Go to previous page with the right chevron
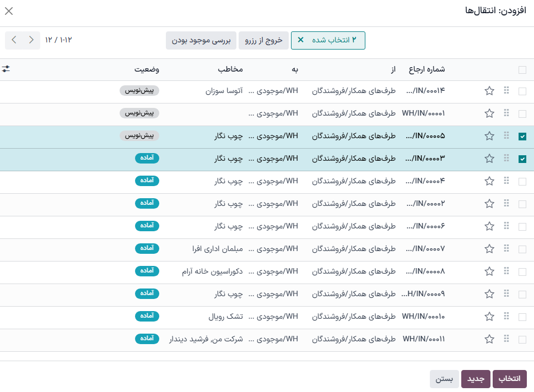 [x=30, y=40]
